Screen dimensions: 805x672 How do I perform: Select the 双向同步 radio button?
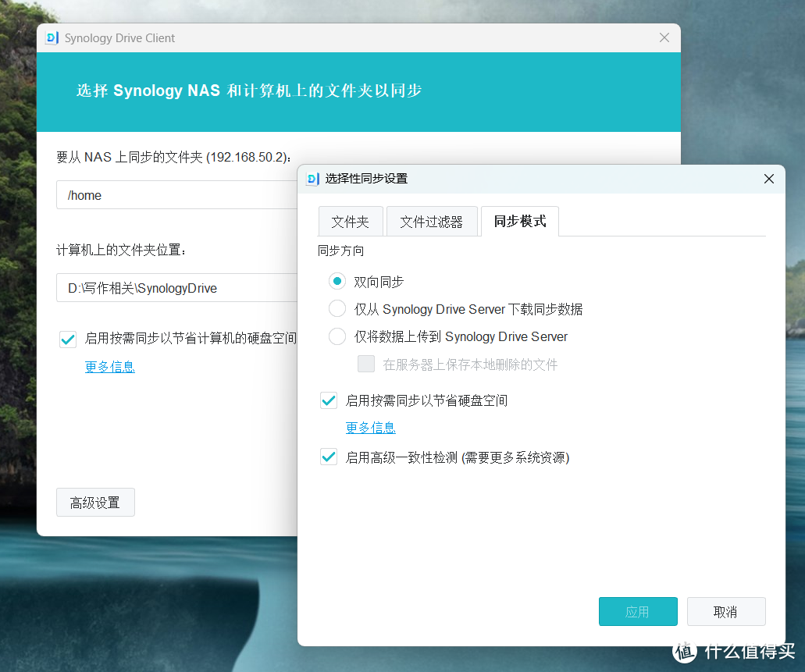point(337,281)
